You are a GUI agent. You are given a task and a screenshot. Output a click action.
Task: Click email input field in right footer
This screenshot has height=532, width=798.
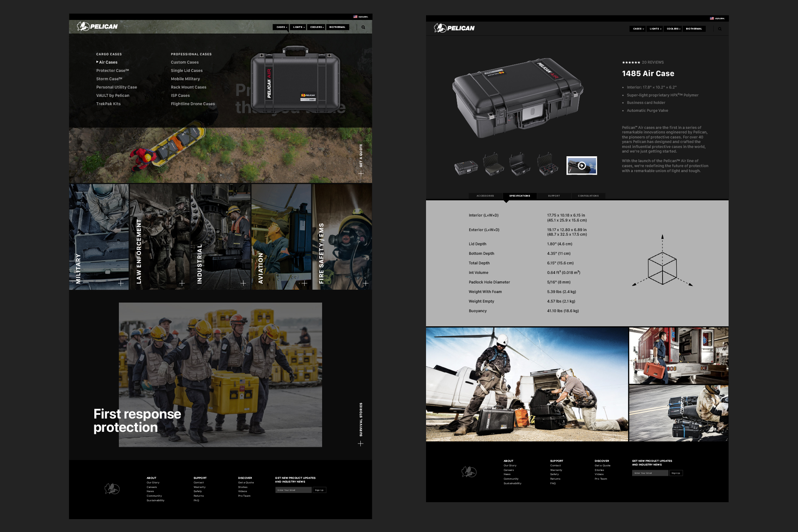pyautogui.click(x=650, y=473)
